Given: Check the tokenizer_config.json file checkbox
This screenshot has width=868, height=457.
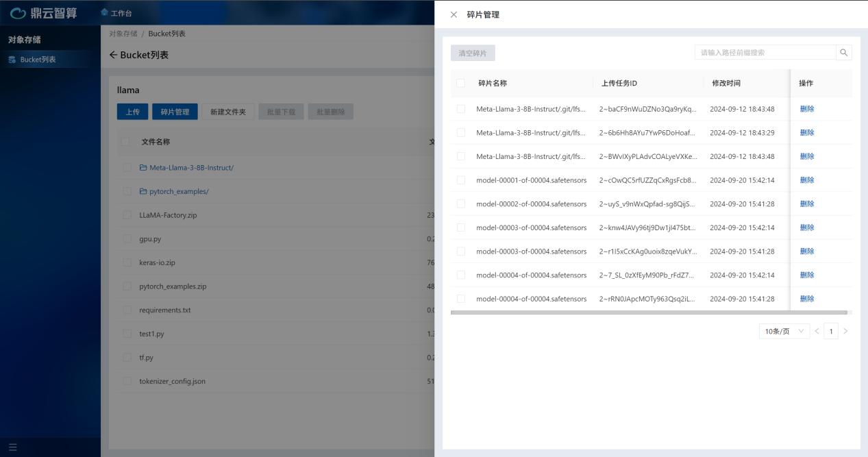Looking at the screenshot, I should (127, 382).
